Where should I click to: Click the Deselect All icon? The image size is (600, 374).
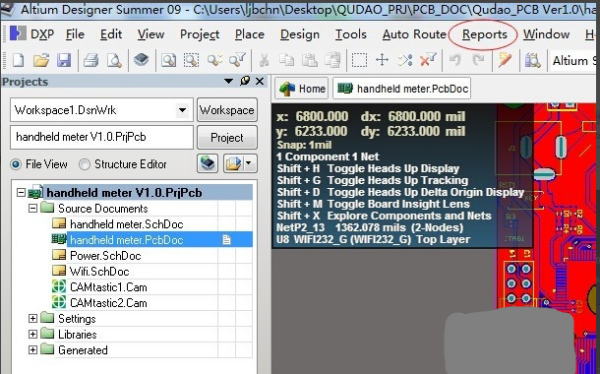(405, 60)
